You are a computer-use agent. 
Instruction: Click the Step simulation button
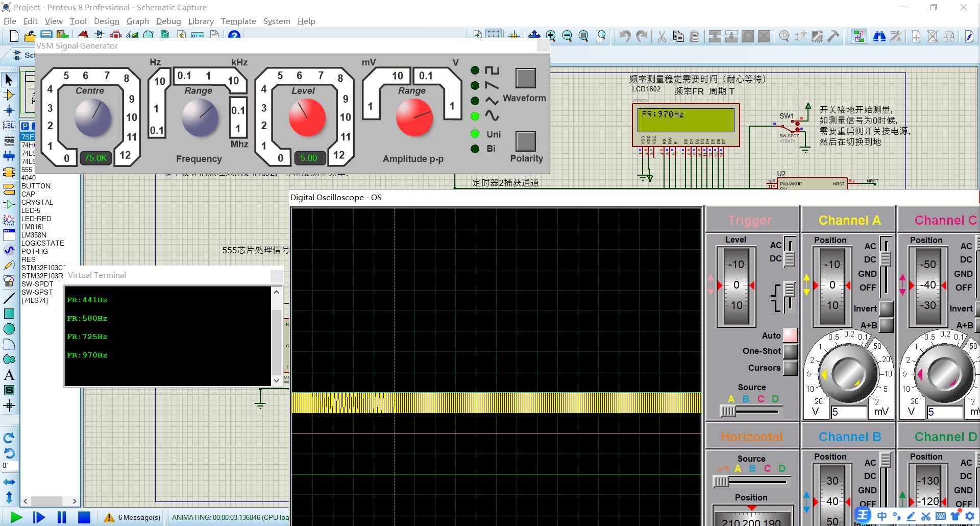(x=39, y=517)
